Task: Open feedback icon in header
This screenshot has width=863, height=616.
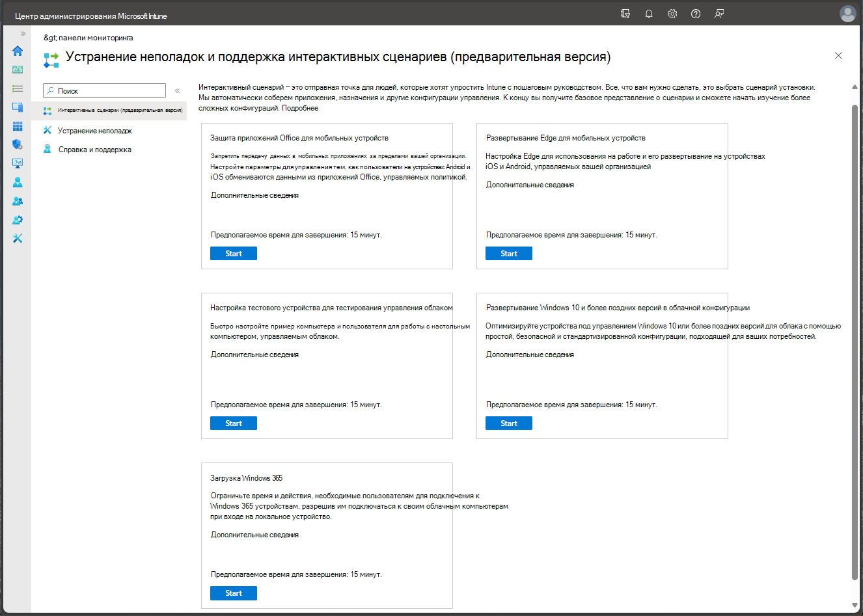Action: [719, 14]
